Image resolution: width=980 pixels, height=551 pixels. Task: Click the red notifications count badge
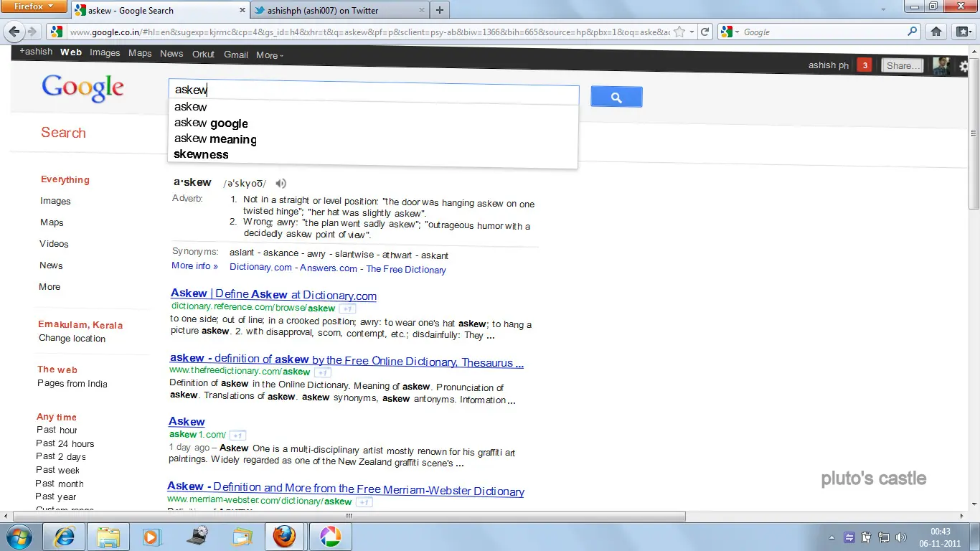(x=864, y=65)
